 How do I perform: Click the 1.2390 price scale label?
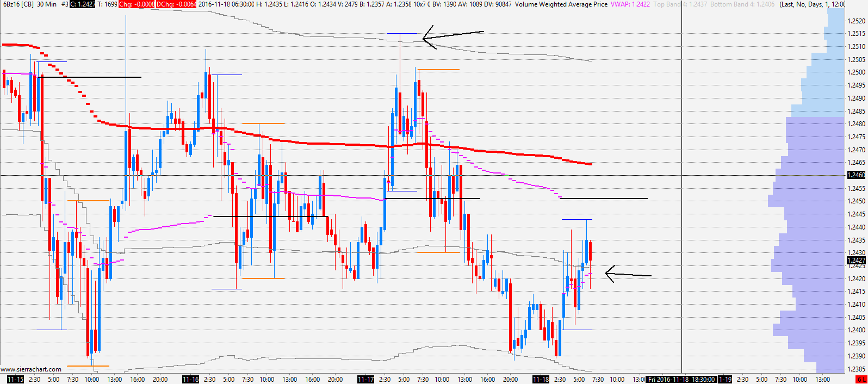pos(857,356)
